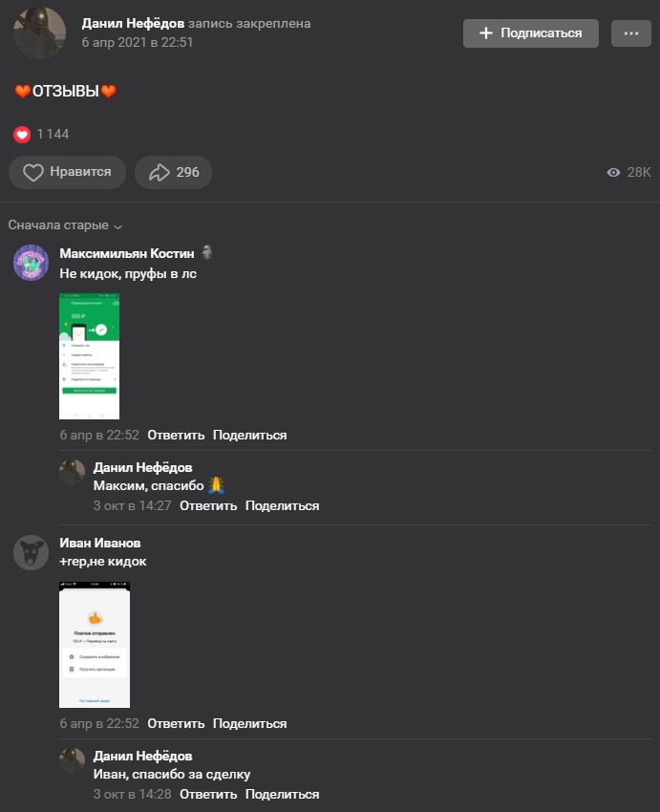The height and width of the screenshot is (812, 660).
Task: Open Иван Иванов's profile name link
Action: click(100, 543)
